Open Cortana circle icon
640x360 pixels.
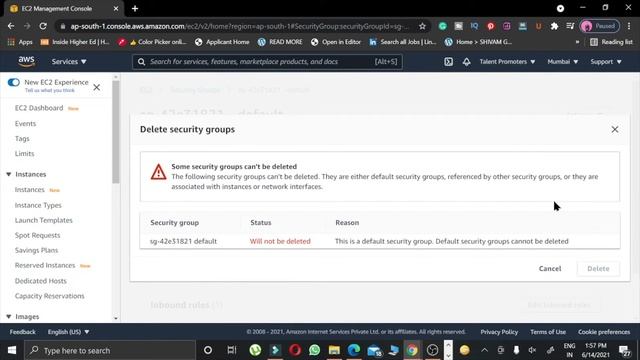(x=208, y=350)
